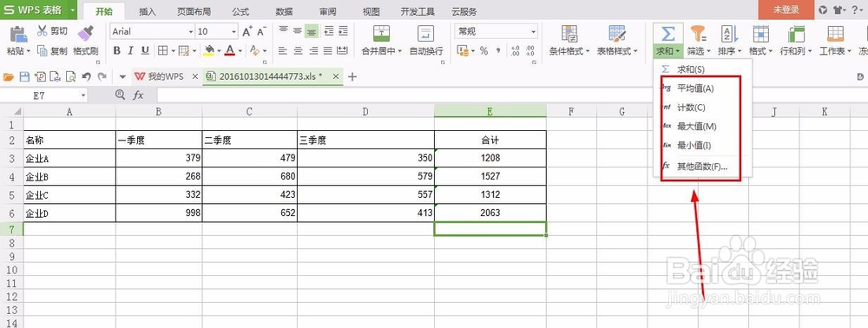Click the Wrap Text (自动换行) icon
This screenshot has height=328, width=868.
click(425, 33)
